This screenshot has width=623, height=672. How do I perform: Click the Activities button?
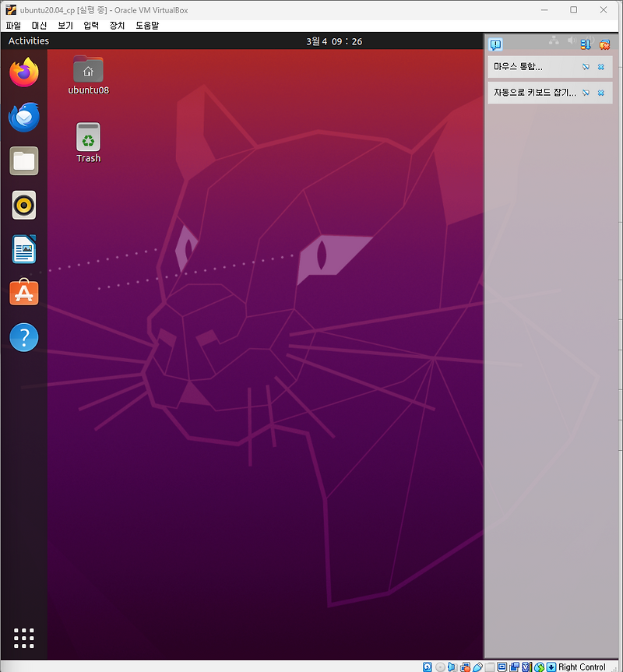click(x=27, y=40)
